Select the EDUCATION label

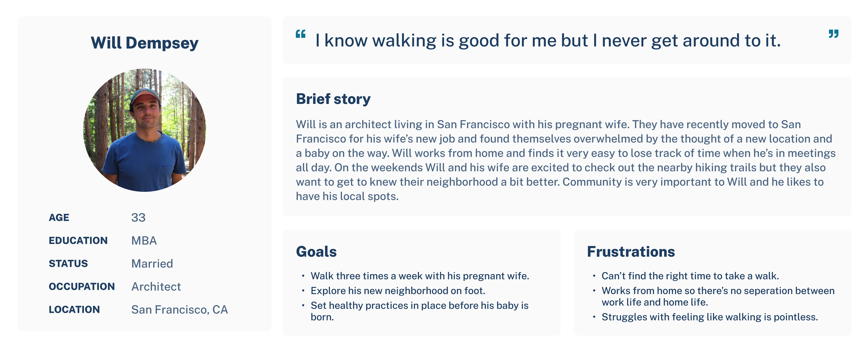[x=78, y=240]
